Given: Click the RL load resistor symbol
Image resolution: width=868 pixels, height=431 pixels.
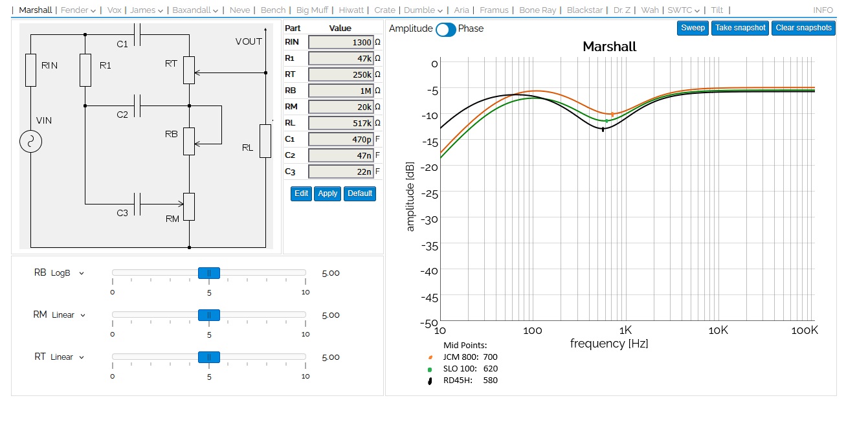Looking at the screenshot, I should pos(265,141).
